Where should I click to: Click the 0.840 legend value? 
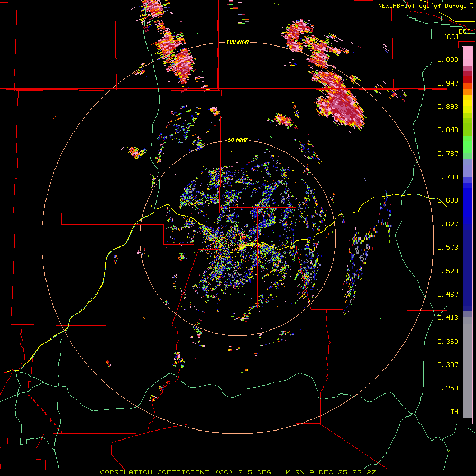coord(448,130)
